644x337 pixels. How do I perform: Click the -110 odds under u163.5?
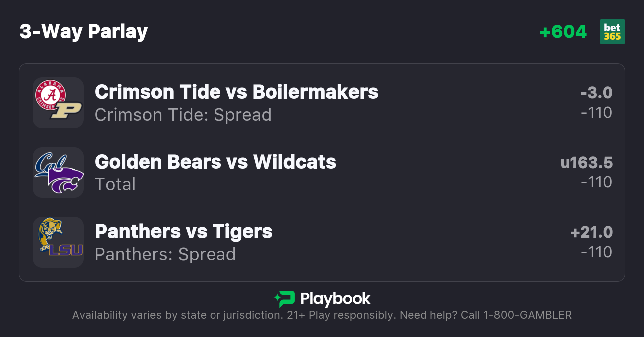coord(596,182)
